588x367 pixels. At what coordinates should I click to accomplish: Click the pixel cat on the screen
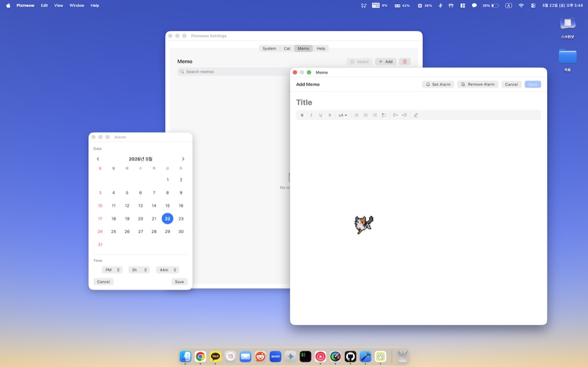(x=363, y=224)
